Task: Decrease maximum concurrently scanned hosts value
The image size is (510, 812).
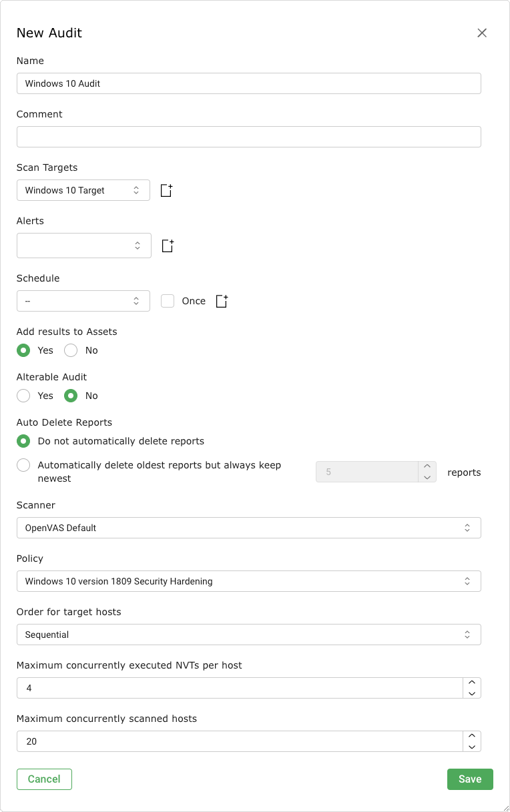Action: coord(471,747)
